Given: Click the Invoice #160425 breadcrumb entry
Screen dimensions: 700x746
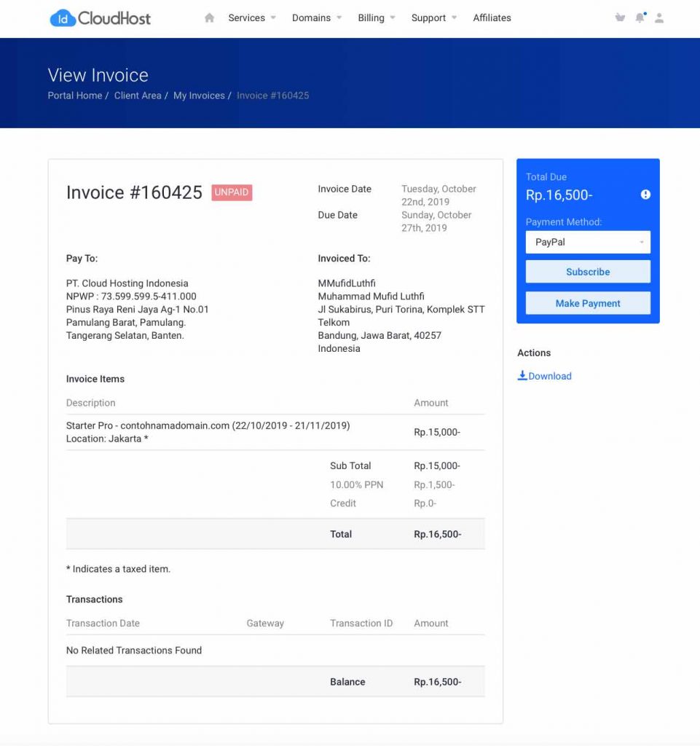Looking at the screenshot, I should pyautogui.click(x=272, y=95).
